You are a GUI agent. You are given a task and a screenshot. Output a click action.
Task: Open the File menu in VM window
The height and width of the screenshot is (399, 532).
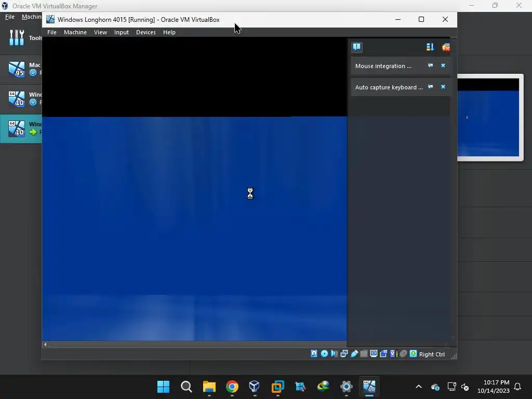[x=52, y=32]
